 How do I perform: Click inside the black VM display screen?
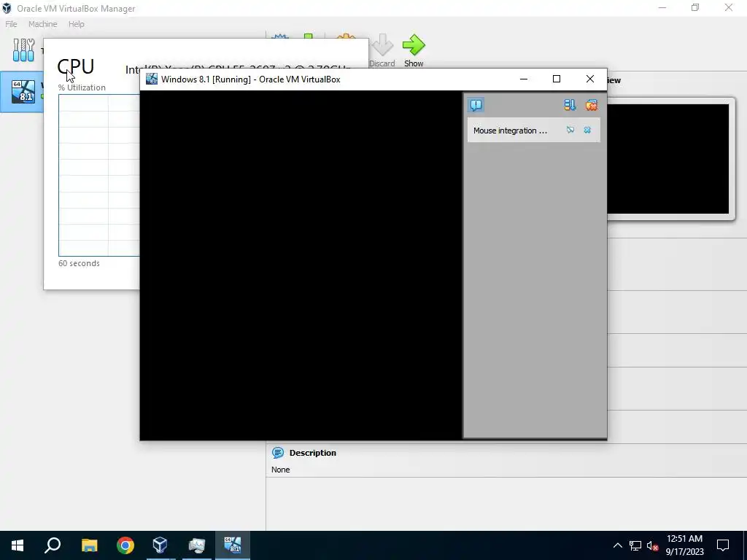pos(301,265)
